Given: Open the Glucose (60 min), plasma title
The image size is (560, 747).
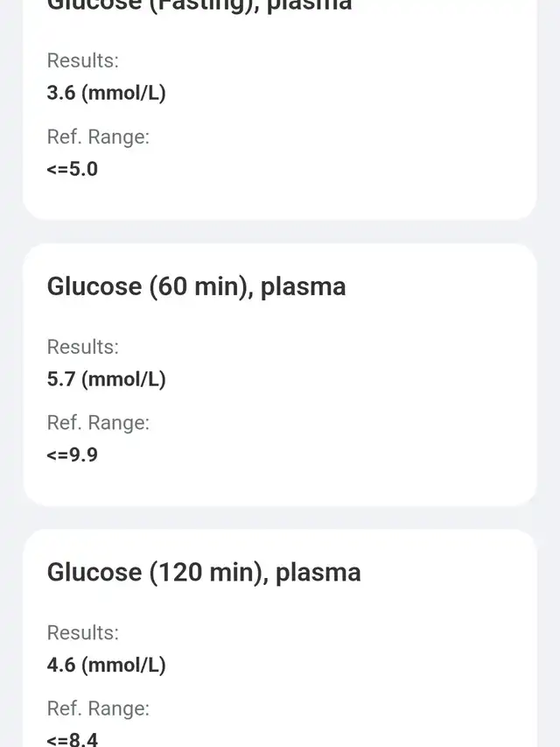Looking at the screenshot, I should tap(196, 286).
